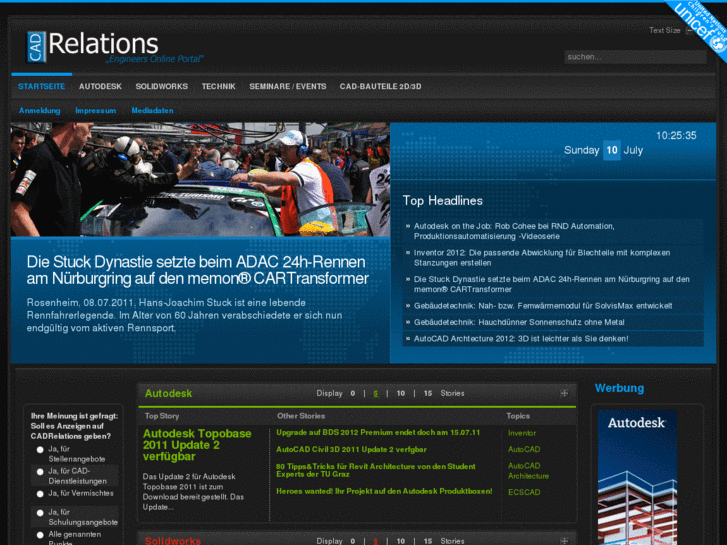Open the AutoCAD topic link
Image resolution: width=727 pixels, height=545 pixels.
click(x=524, y=449)
